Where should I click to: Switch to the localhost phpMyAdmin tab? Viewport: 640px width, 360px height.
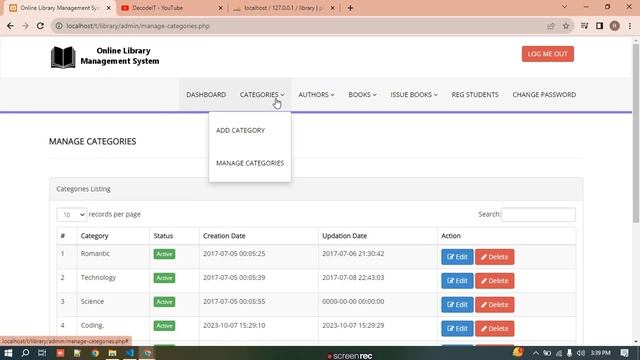(284, 8)
